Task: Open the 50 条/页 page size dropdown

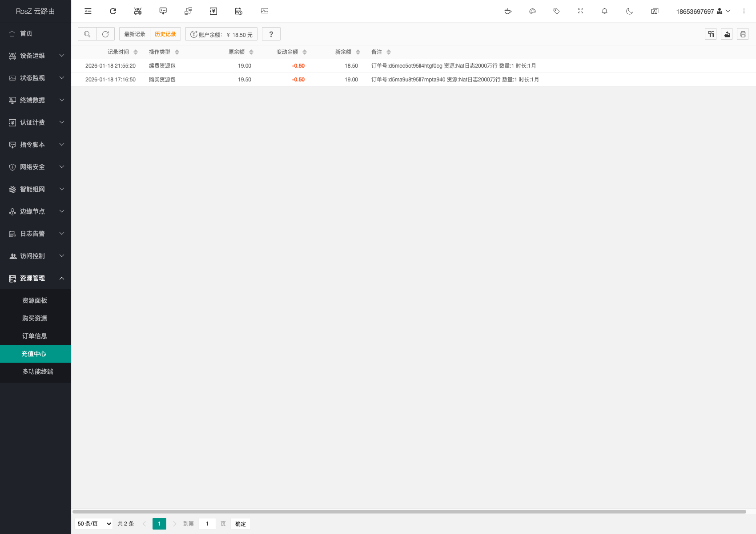Action: 94,524
